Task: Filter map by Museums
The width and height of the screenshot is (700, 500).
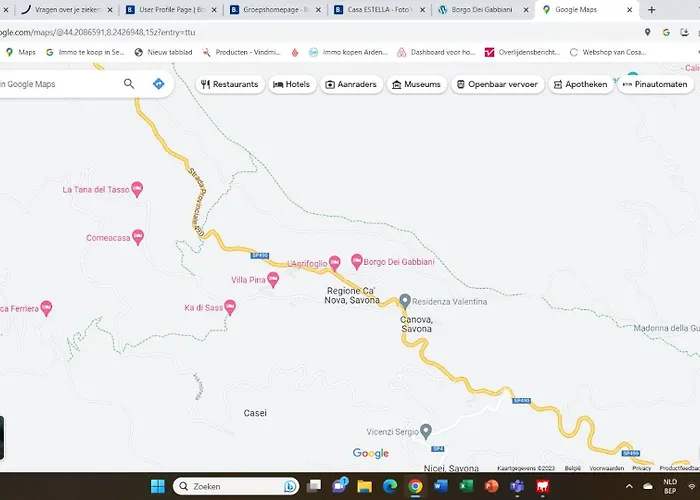Action: (x=417, y=84)
